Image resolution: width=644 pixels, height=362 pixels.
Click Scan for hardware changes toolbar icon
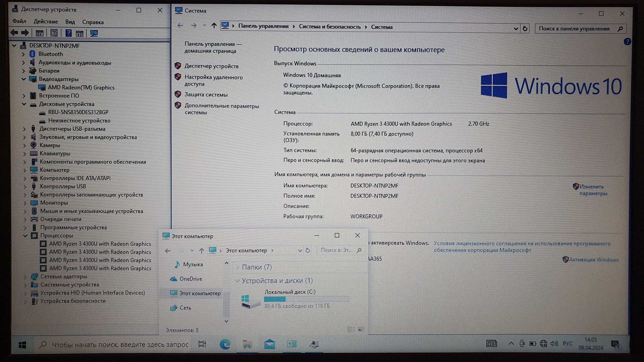pyautogui.click(x=94, y=33)
